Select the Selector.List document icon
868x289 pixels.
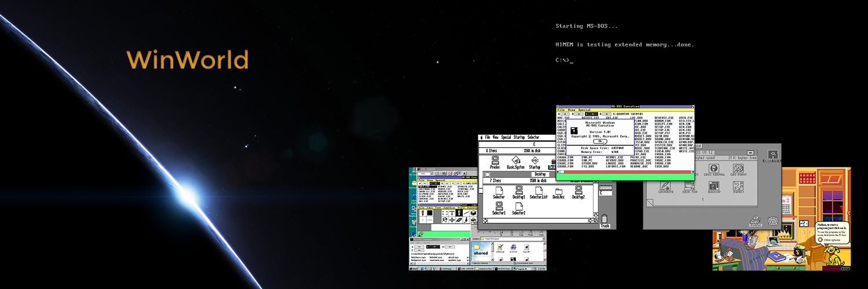pos(539,192)
